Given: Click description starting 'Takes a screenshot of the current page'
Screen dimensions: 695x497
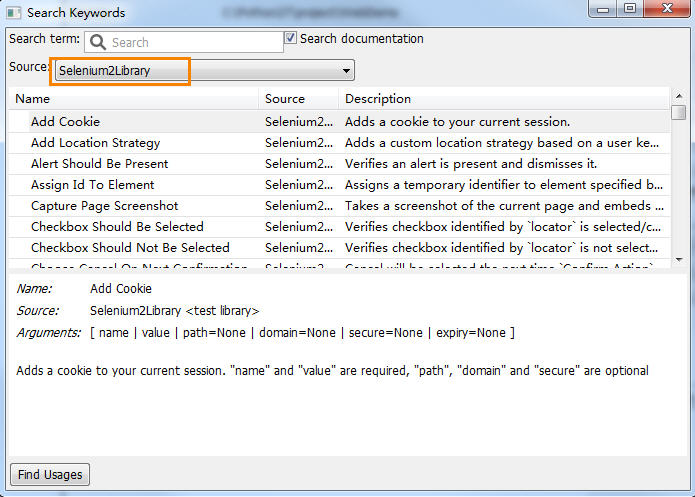Looking at the screenshot, I should coord(504,206).
